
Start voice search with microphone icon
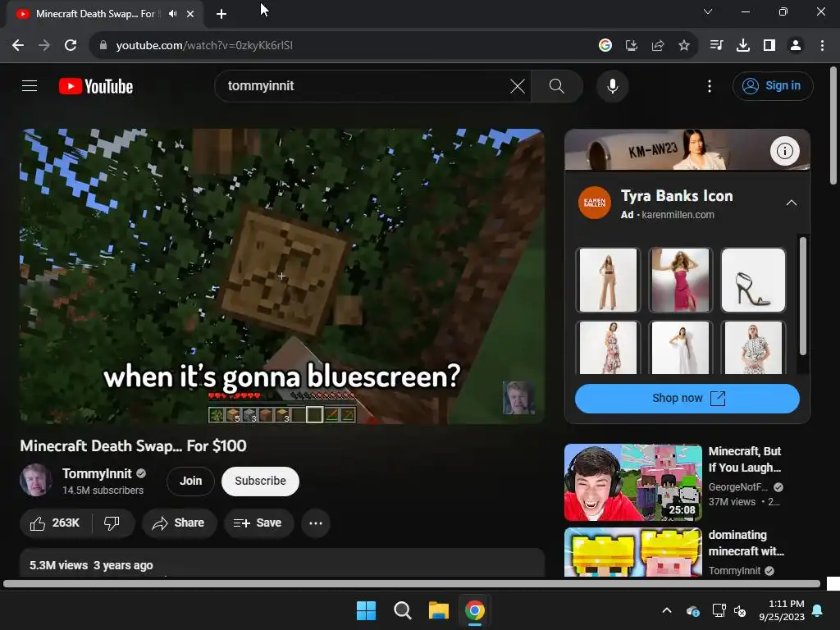click(612, 85)
